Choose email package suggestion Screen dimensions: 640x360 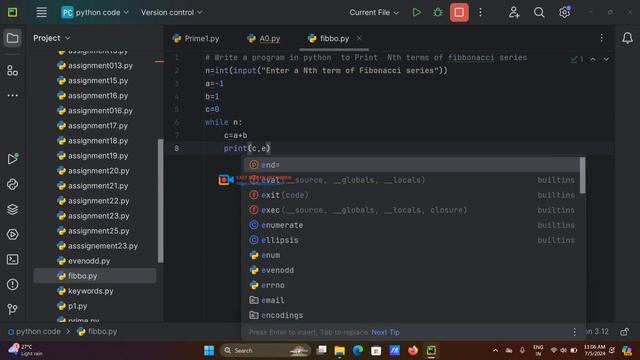click(x=412, y=300)
